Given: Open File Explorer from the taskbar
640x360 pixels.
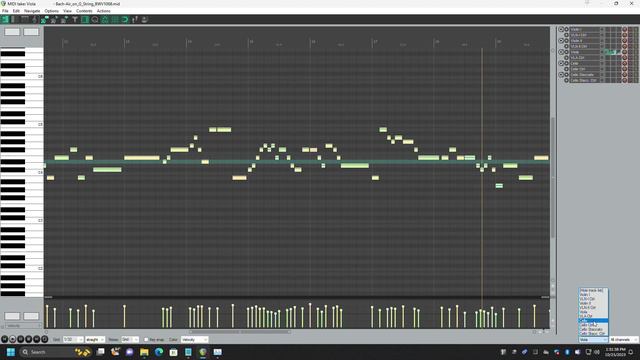Looking at the screenshot, I should 144,352.
